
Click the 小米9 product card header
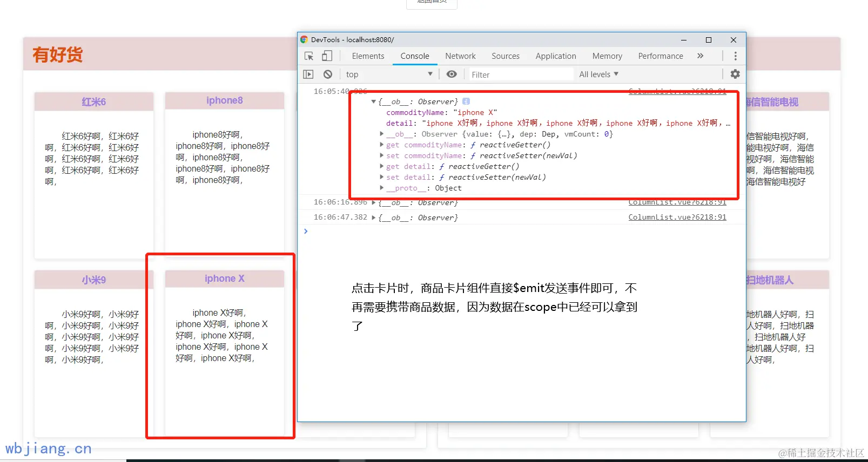94,280
